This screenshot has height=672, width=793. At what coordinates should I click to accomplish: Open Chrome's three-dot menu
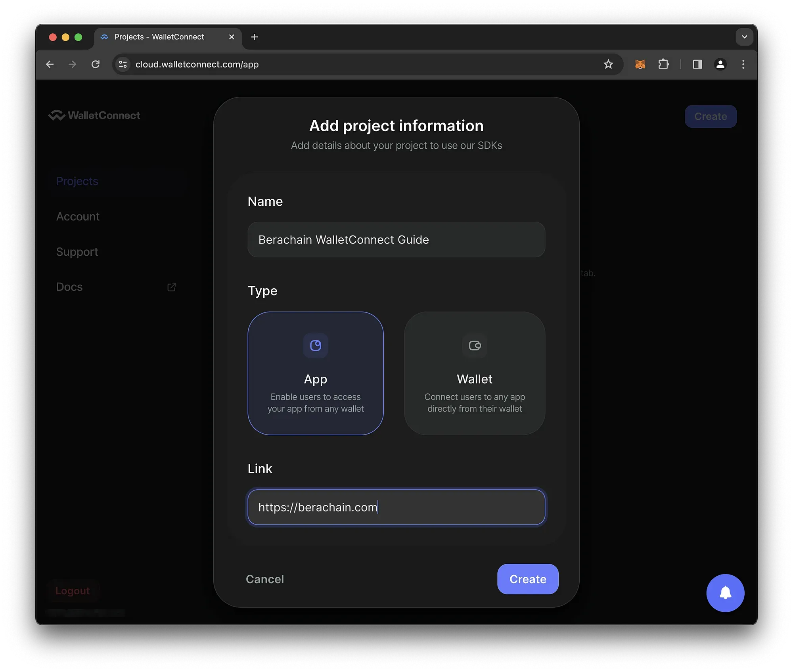tap(743, 64)
